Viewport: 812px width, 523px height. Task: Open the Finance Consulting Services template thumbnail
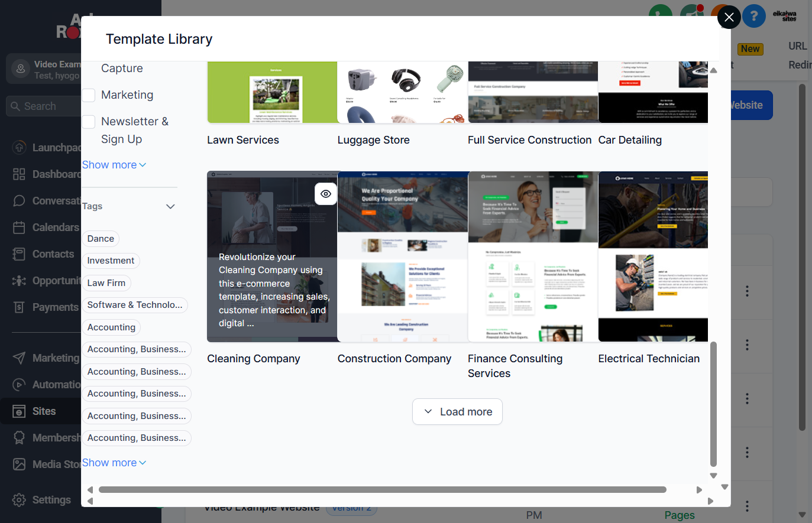533,256
